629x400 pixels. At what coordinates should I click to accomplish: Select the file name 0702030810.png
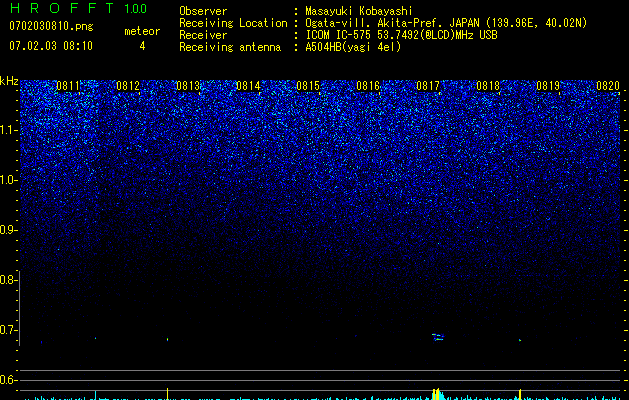(x=51, y=26)
